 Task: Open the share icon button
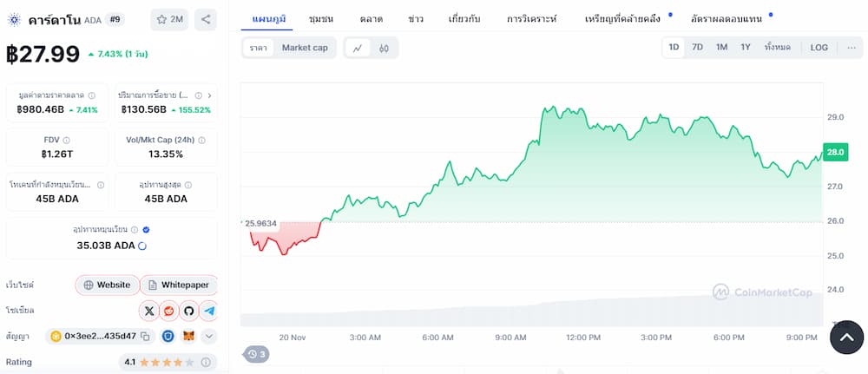click(x=206, y=19)
